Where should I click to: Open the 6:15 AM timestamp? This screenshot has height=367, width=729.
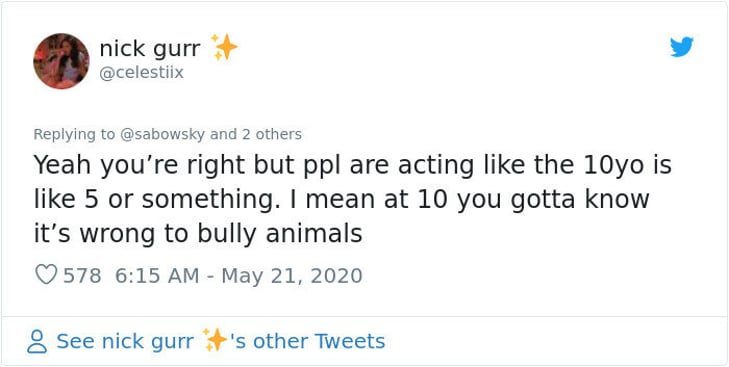157,275
